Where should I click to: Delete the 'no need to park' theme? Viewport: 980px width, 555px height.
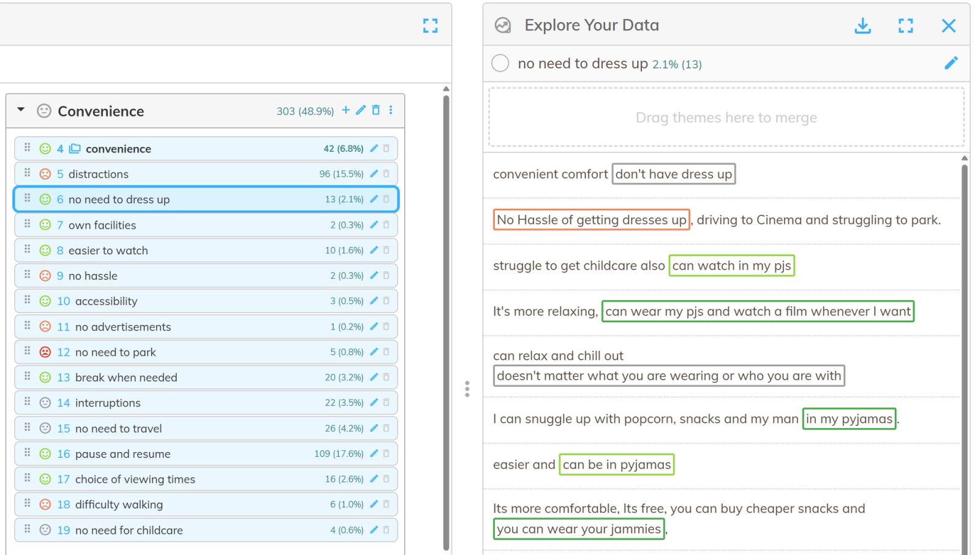pyautogui.click(x=386, y=352)
